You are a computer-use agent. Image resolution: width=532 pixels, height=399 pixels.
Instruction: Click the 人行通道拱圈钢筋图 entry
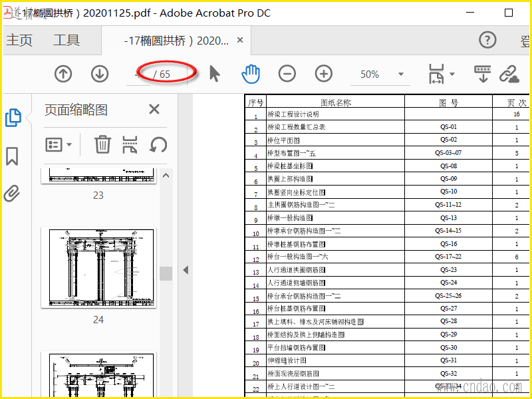296,270
